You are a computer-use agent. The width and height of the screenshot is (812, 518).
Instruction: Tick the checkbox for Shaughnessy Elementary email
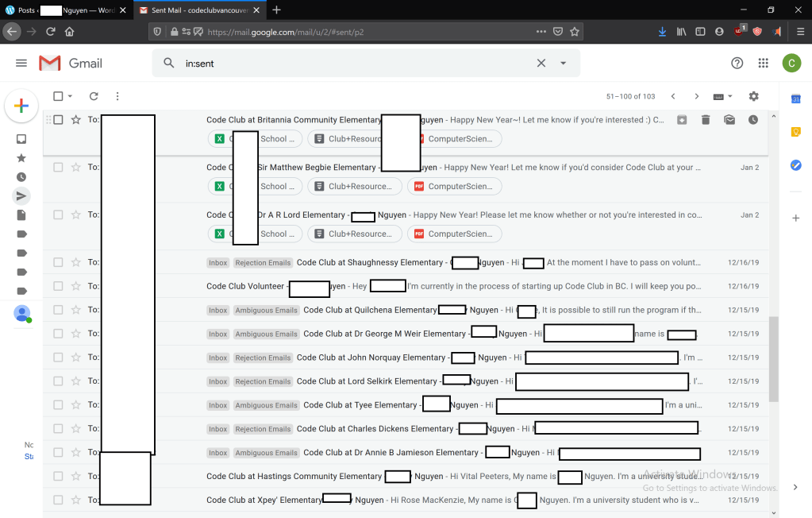pyautogui.click(x=58, y=262)
